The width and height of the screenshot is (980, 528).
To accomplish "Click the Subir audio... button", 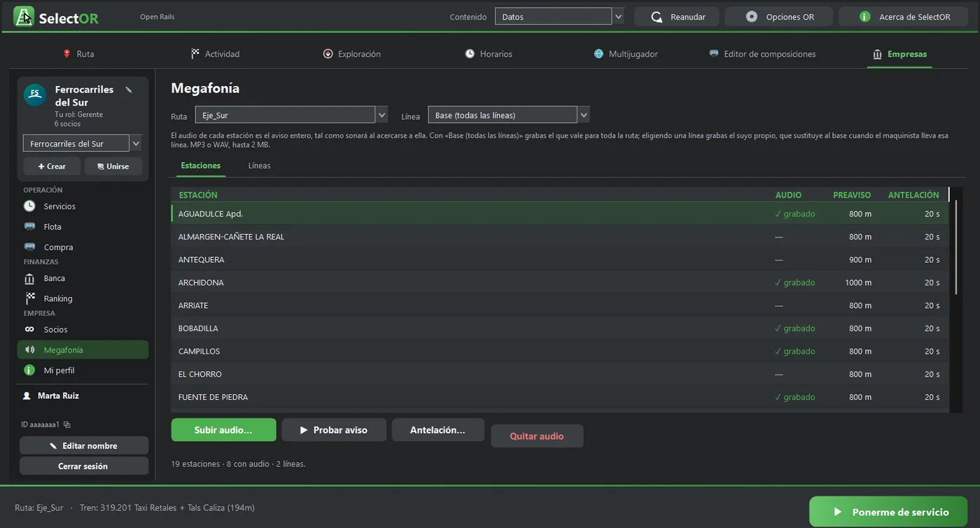I will pos(223,430).
